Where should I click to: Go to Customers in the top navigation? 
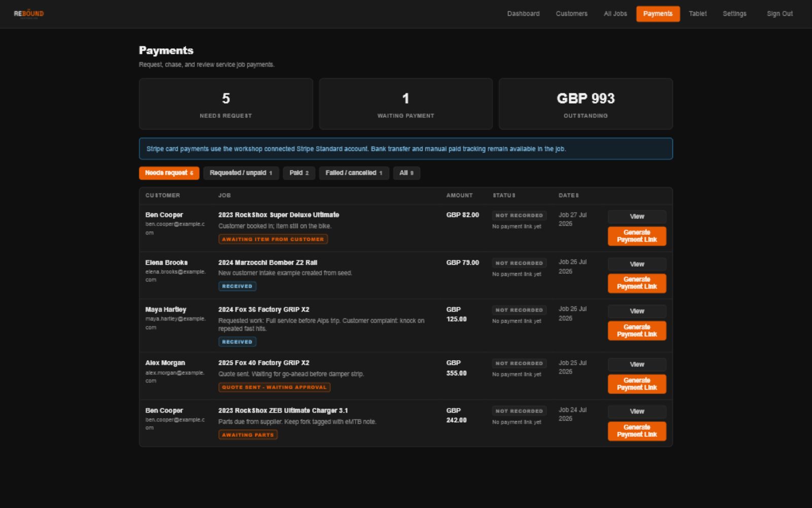pyautogui.click(x=571, y=14)
